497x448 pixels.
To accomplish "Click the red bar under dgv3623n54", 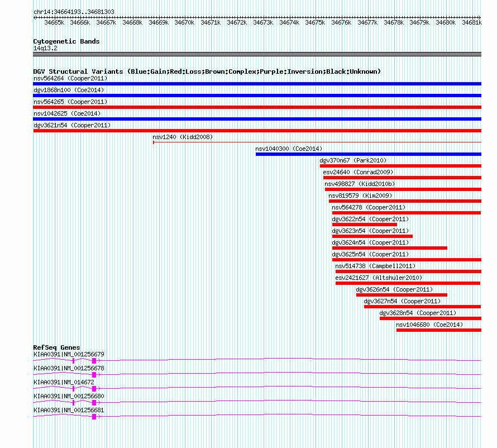I will (x=372, y=236).
